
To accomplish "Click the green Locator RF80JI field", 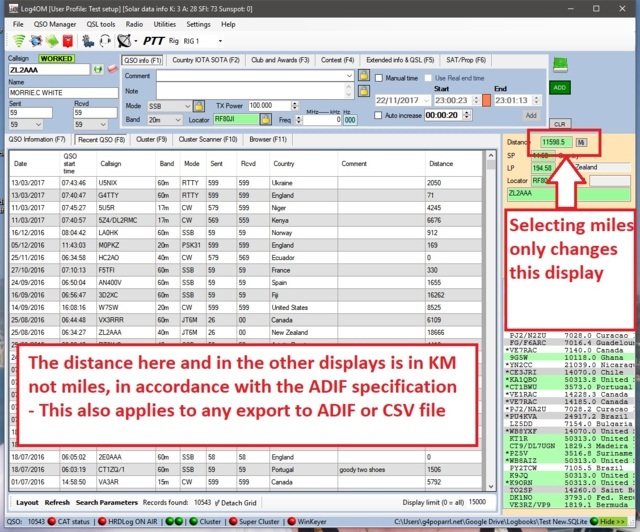I will click(x=236, y=119).
